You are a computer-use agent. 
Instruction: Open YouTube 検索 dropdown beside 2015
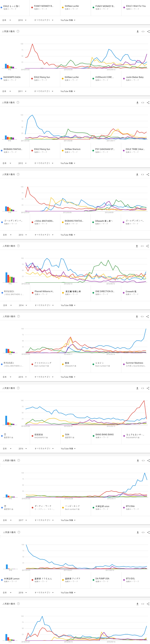click(68, 377)
